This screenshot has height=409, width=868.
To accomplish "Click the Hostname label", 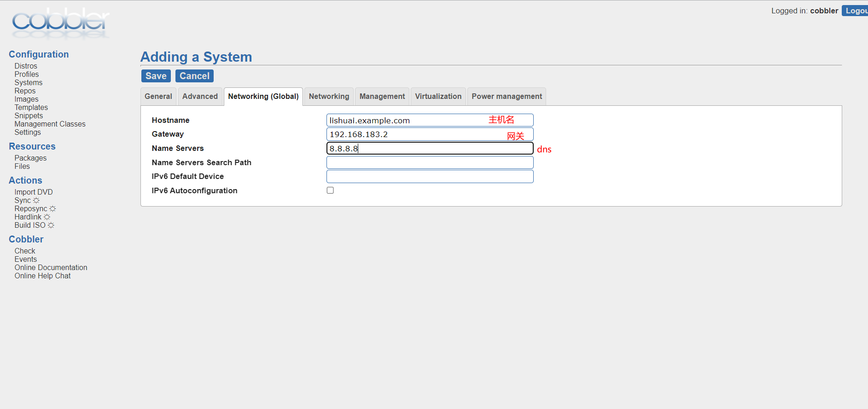I will (x=170, y=120).
